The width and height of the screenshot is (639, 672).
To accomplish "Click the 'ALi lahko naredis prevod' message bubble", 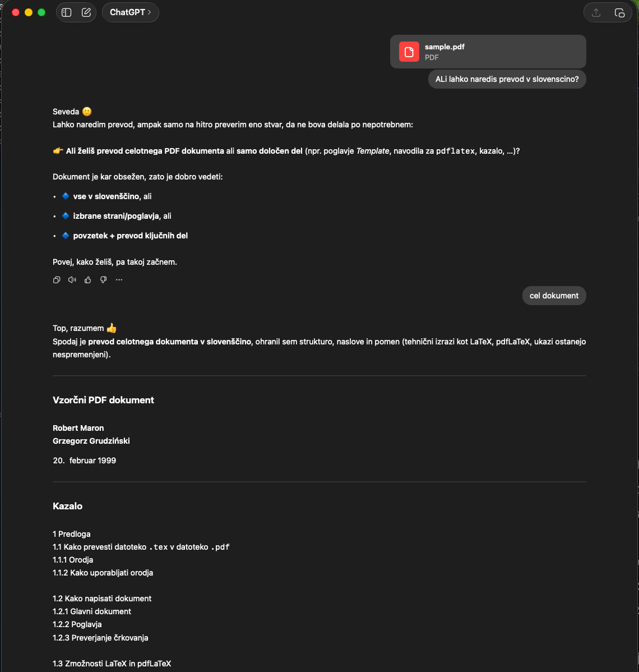I will coord(507,79).
